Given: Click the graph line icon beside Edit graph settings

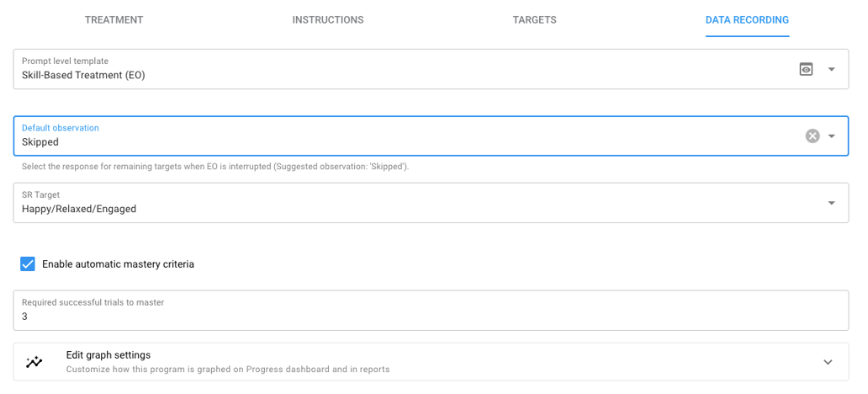Looking at the screenshot, I should [x=34, y=362].
